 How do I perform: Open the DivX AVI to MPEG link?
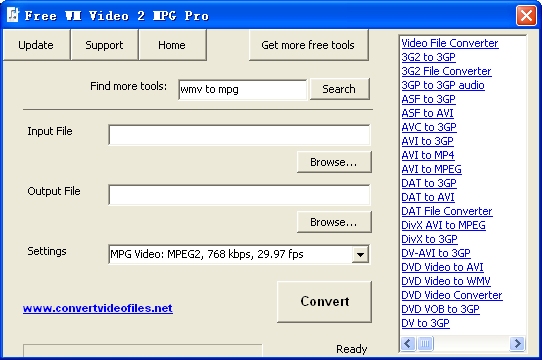point(443,225)
